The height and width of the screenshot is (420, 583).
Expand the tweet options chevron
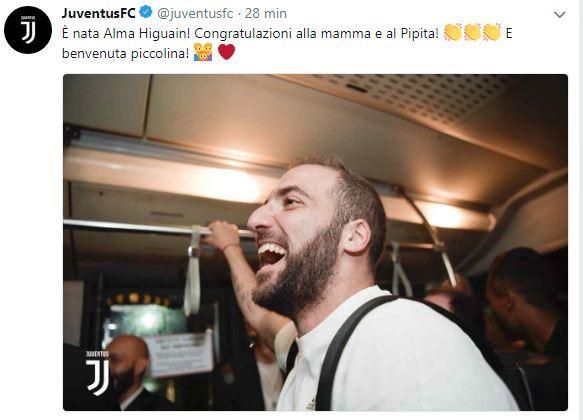[x=560, y=14]
